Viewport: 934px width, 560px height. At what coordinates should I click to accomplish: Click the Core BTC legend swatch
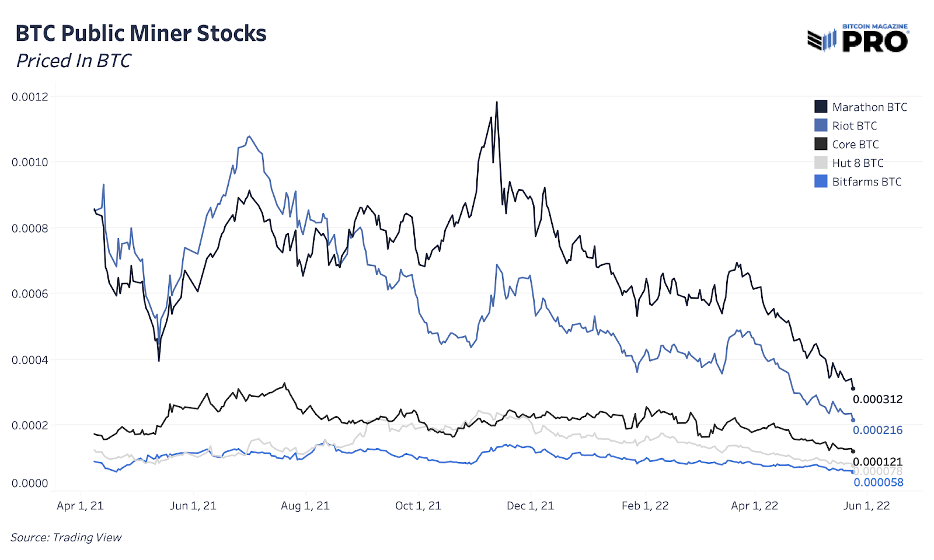821,144
